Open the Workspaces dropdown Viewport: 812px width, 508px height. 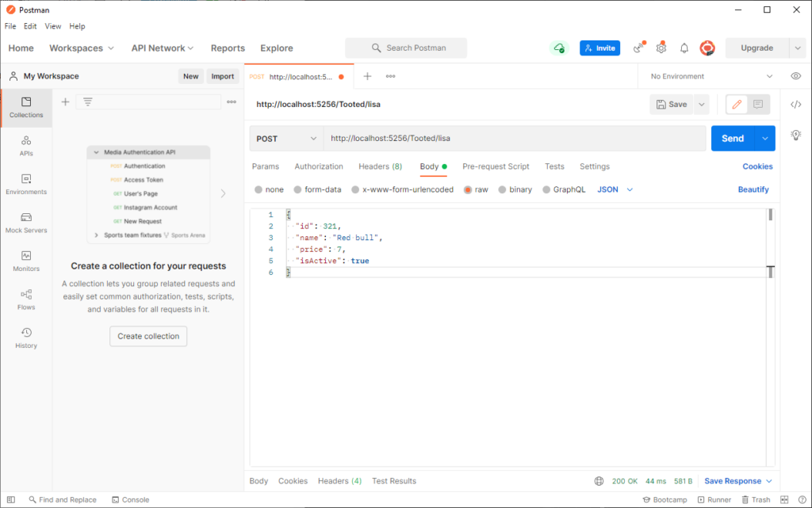pos(82,48)
